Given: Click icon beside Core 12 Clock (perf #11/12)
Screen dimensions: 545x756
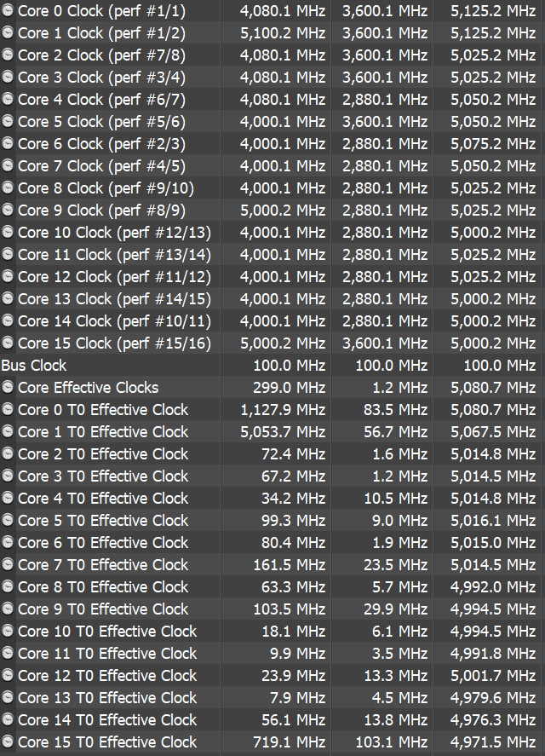Looking at the screenshot, I should (x=7, y=277).
